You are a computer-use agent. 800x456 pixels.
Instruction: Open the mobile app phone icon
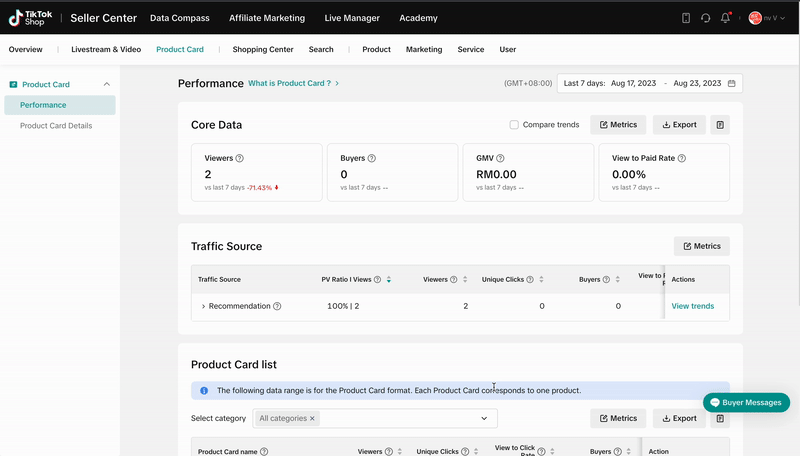(x=686, y=18)
